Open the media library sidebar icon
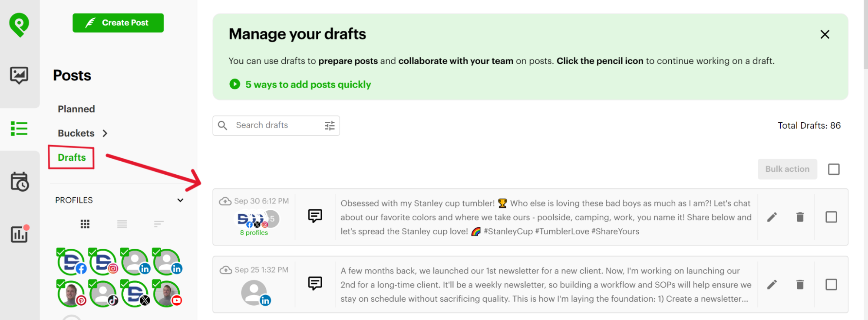This screenshot has height=320, width=868. tap(19, 75)
